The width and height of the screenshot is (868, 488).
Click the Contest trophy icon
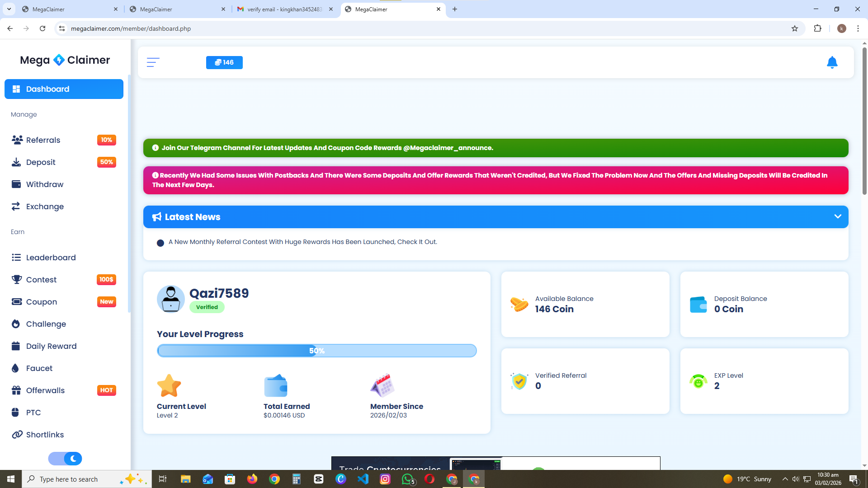pos(17,280)
